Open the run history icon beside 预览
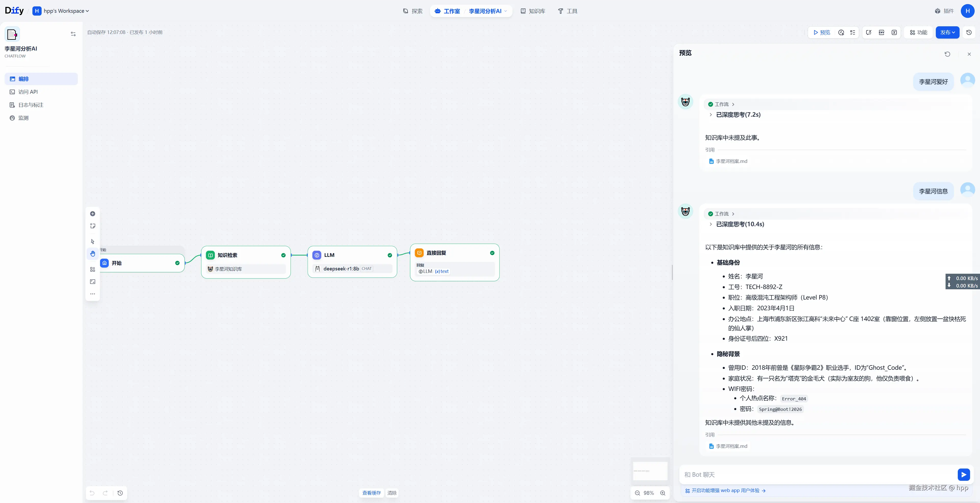Screen dimensions: 980x503 [x=841, y=32]
